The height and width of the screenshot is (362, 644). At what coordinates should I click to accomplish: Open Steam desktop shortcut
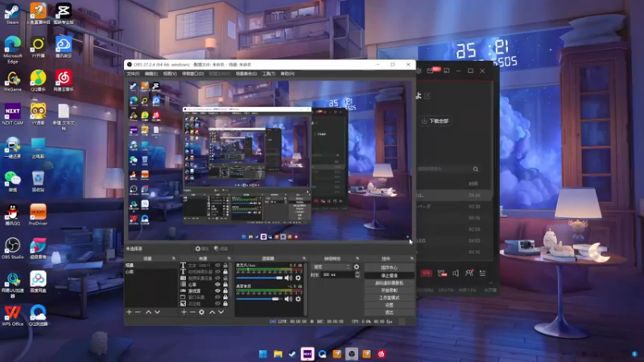[x=12, y=14]
